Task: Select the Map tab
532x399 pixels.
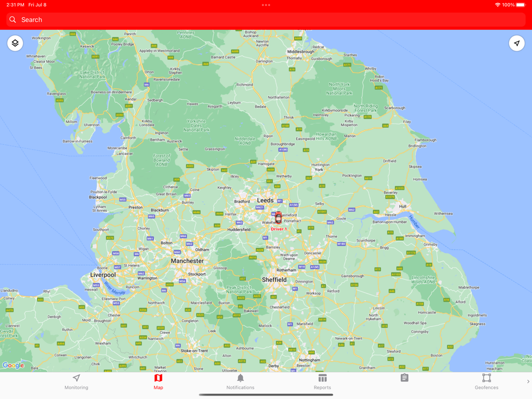Action: (x=159, y=382)
